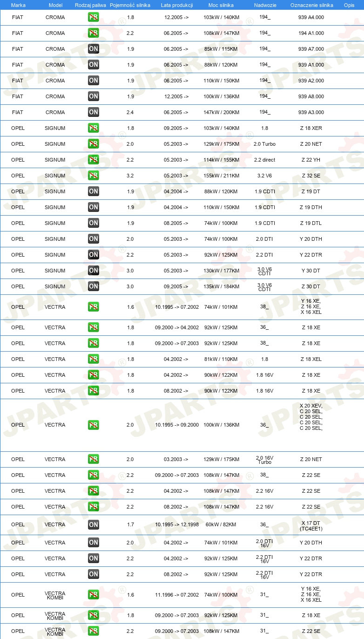Viewport: 364px width, 639px height.
Task: Click the X 17 DT (TC4EE1) engine code
Action: point(311,526)
